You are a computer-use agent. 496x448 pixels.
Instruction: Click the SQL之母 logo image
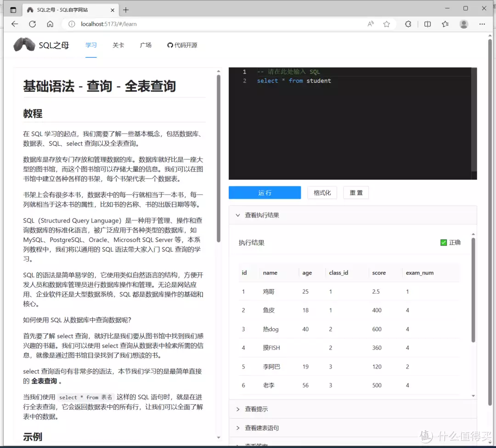click(x=24, y=45)
